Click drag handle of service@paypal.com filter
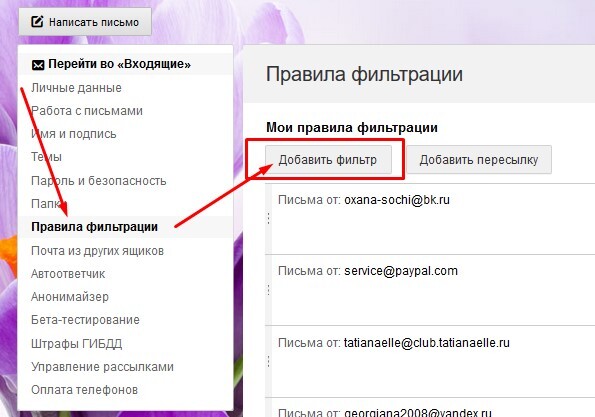Viewport: 595px width, 417px height. [268, 290]
